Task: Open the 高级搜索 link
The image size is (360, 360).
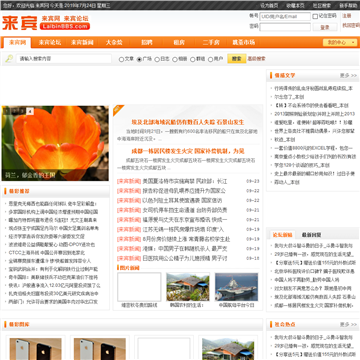Action: [x=256, y=59]
